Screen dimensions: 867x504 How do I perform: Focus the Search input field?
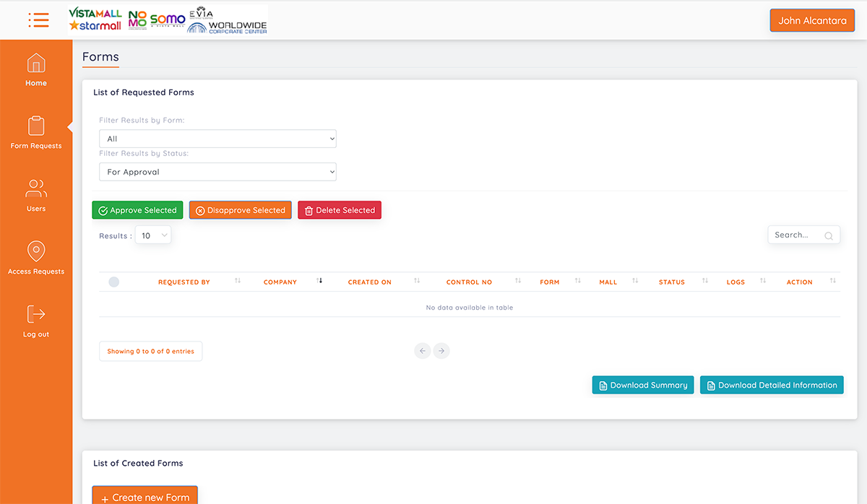point(795,235)
